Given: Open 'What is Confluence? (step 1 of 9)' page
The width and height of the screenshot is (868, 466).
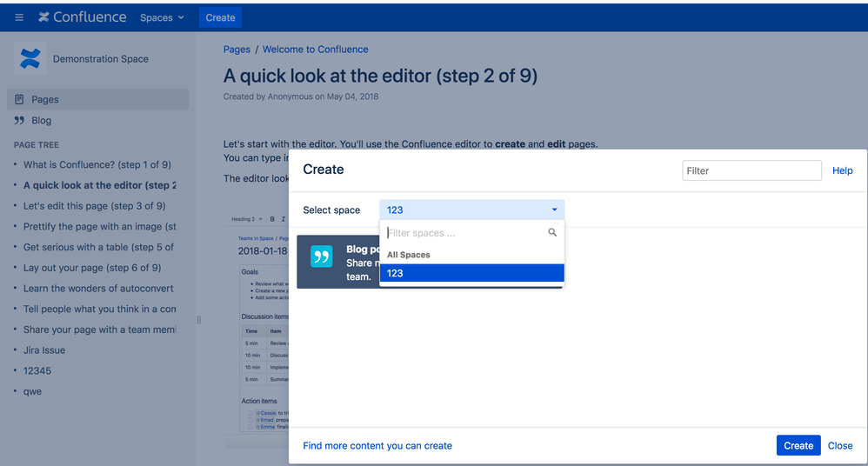Looking at the screenshot, I should coord(97,164).
